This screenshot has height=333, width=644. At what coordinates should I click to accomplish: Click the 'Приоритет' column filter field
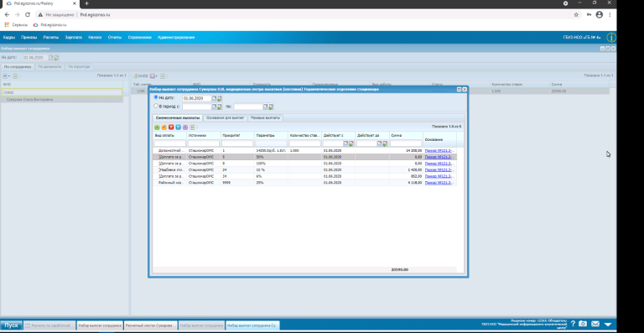pyautogui.click(x=237, y=143)
